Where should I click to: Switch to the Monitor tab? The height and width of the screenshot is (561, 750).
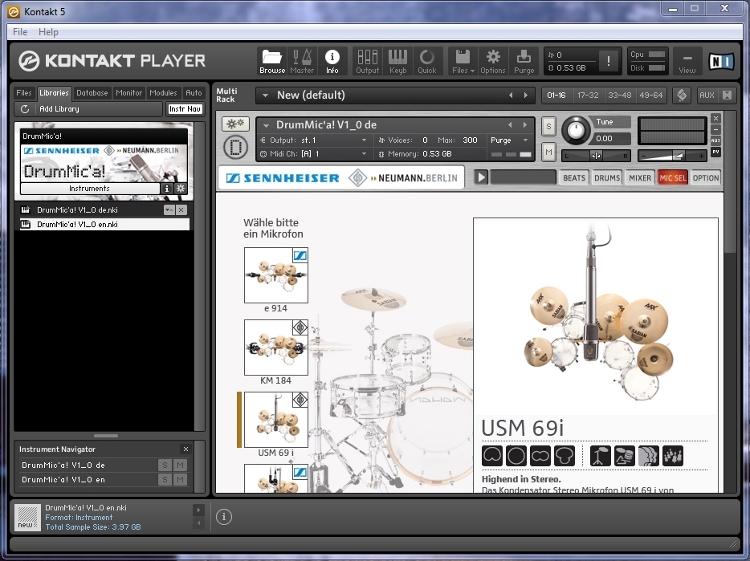pos(129,93)
